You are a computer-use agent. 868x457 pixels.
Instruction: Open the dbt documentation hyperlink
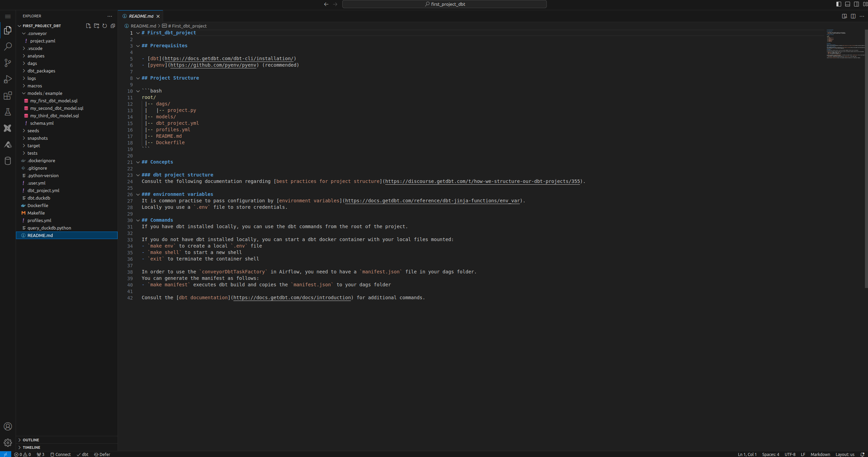[x=292, y=297]
